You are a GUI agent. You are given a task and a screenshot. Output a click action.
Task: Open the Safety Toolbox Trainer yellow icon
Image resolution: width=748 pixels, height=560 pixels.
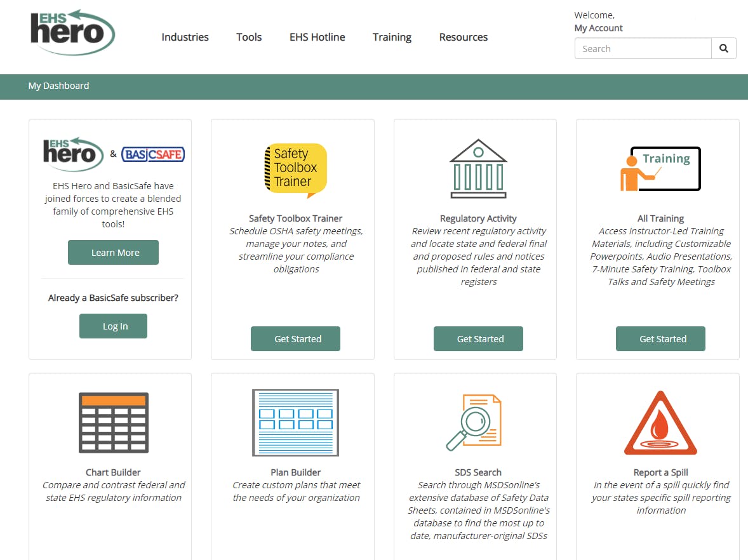296,170
